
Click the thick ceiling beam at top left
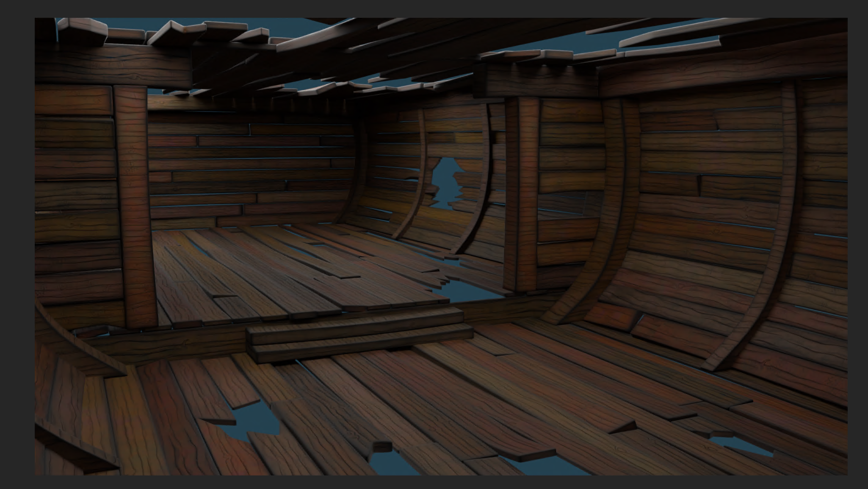coord(112,66)
